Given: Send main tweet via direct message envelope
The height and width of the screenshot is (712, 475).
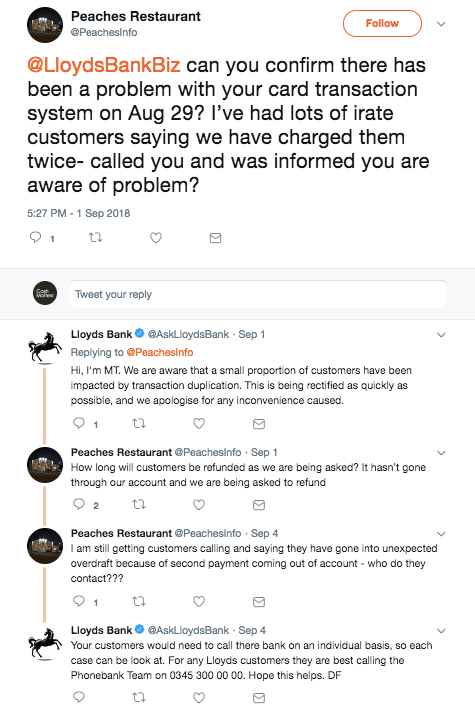Looking at the screenshot, I should (x=215, y=237).
